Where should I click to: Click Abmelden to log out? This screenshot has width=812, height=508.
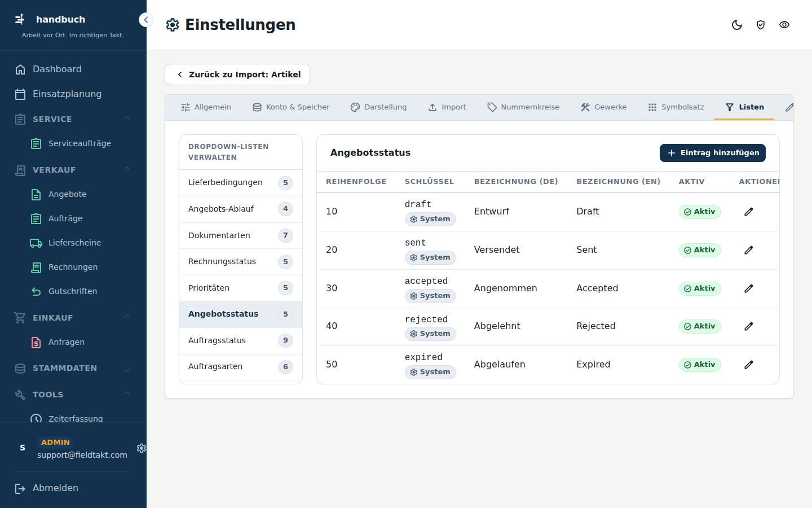[73, 488]
